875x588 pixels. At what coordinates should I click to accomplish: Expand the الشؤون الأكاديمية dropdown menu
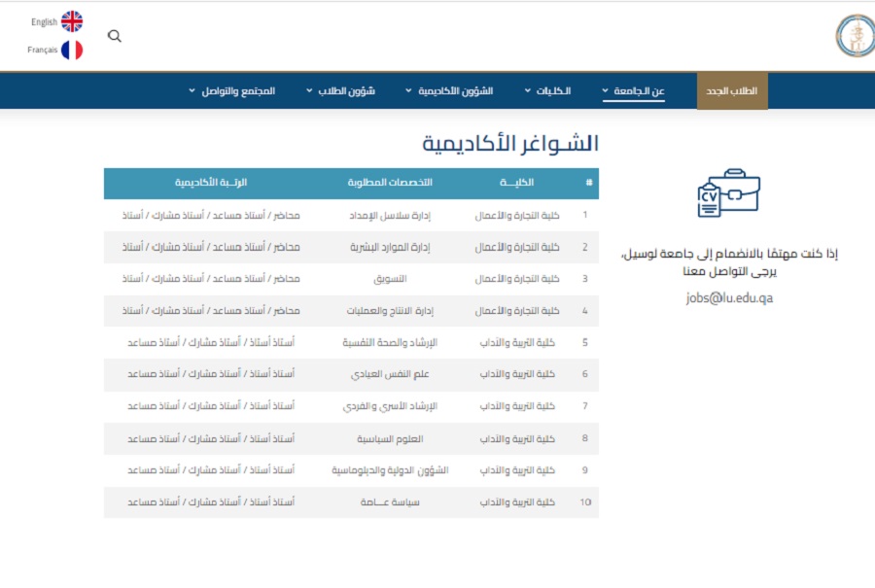[449, 90]
